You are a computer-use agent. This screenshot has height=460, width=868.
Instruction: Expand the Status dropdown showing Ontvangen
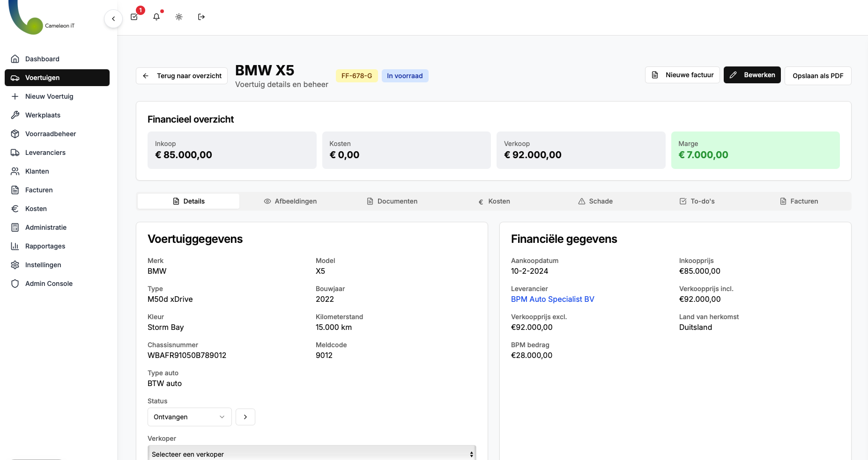(189, 417)
